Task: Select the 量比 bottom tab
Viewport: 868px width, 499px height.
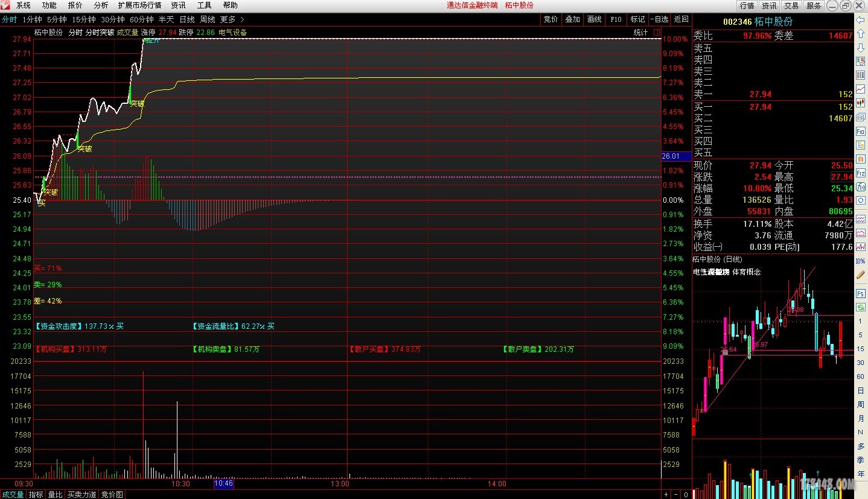Action: pyautogui.click(x=56, y=494)
